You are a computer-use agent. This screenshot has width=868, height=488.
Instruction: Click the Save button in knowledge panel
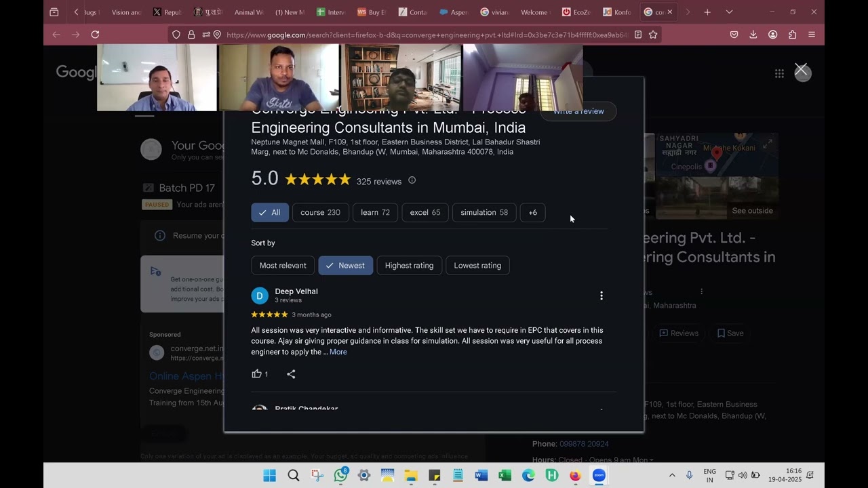(x=730, y=333)
